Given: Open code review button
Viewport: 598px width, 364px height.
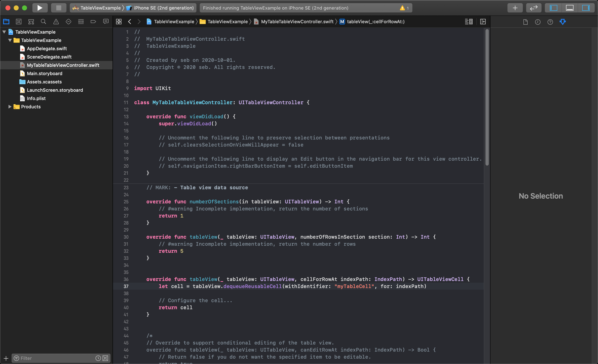Looking at the screenshot, I should coord(534,8).
